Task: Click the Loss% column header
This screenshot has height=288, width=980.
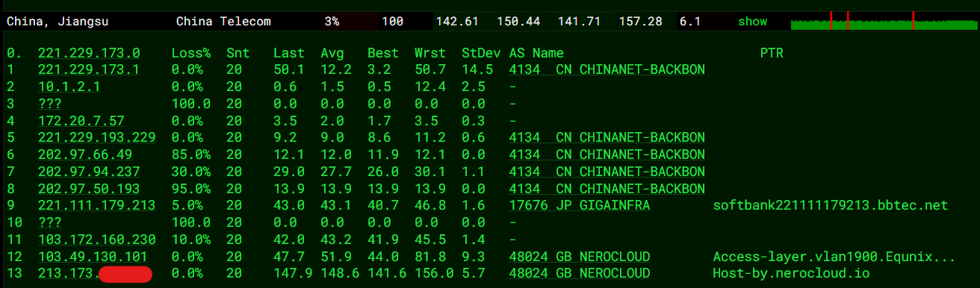Action: pos(191,53)
